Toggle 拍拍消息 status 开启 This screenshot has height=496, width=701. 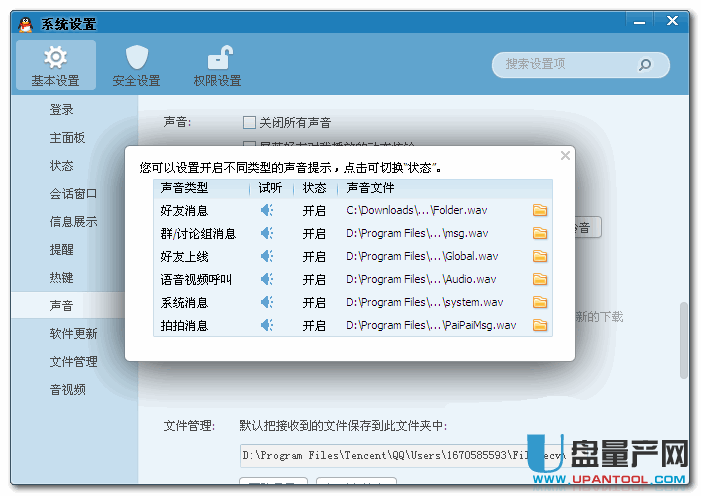(314, 326)
